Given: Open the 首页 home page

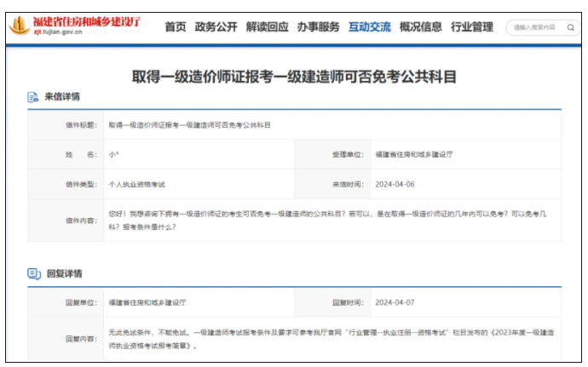Looking at the screenshot, I should [176, 27].
